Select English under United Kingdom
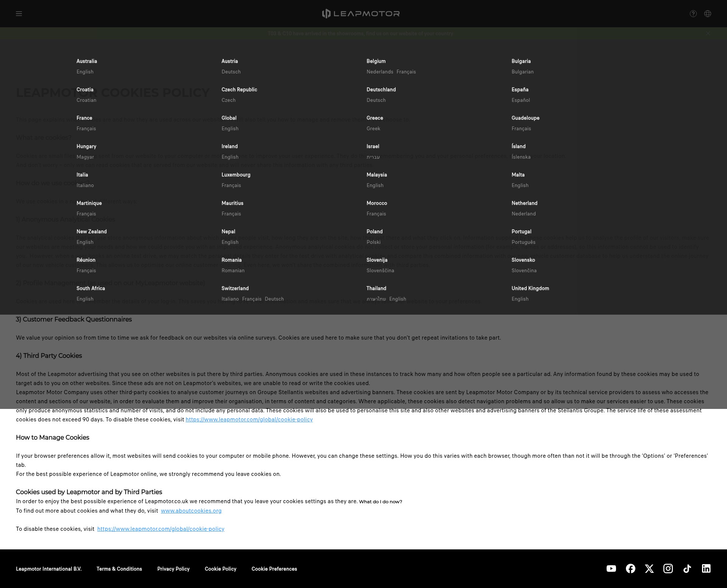Screen dimensions: 727x588 click(x=520, y=299)
